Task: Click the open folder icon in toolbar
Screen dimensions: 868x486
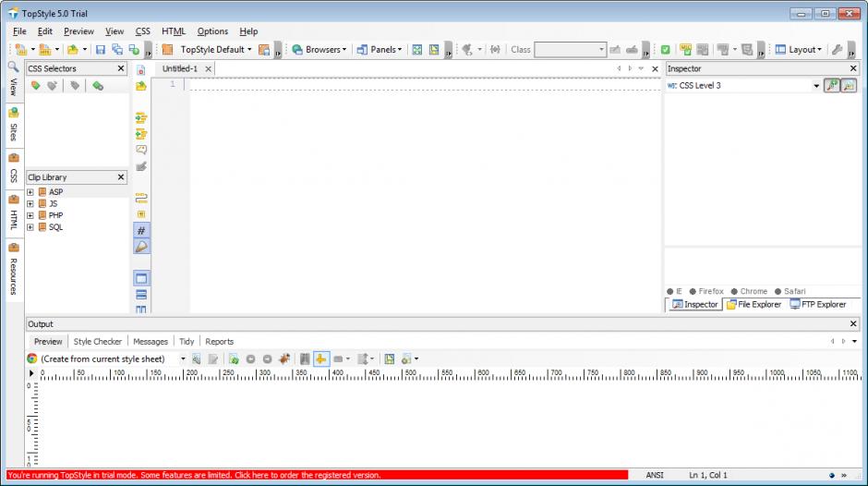Action: (x=73, y=50)
